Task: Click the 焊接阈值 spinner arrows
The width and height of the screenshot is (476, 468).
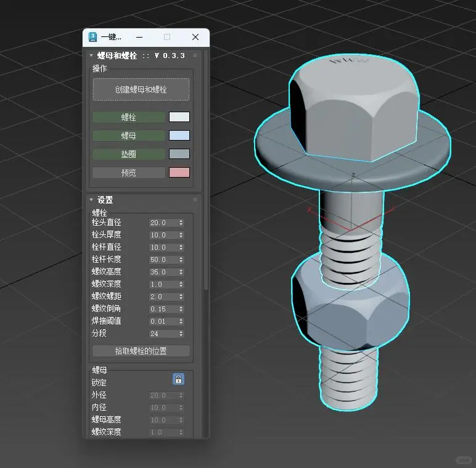Action: pyautogui.click(x=181, y=321)
